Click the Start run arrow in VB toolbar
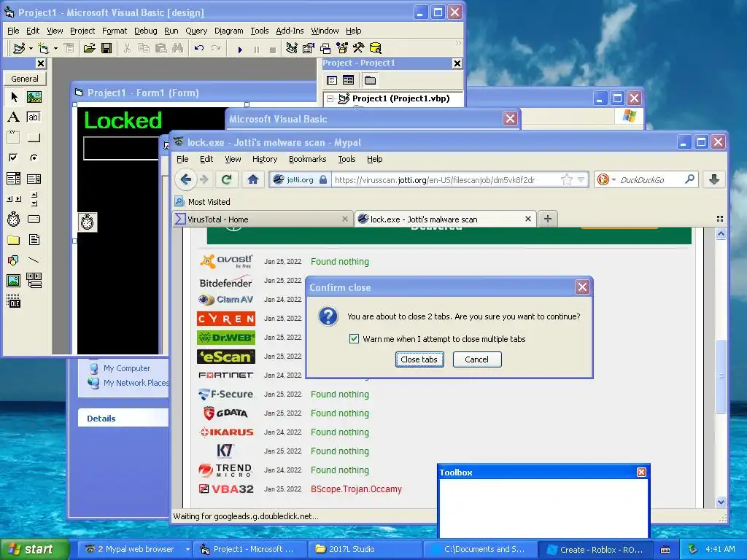The width and height of the screenshot is (747, 560). point(240,49)
